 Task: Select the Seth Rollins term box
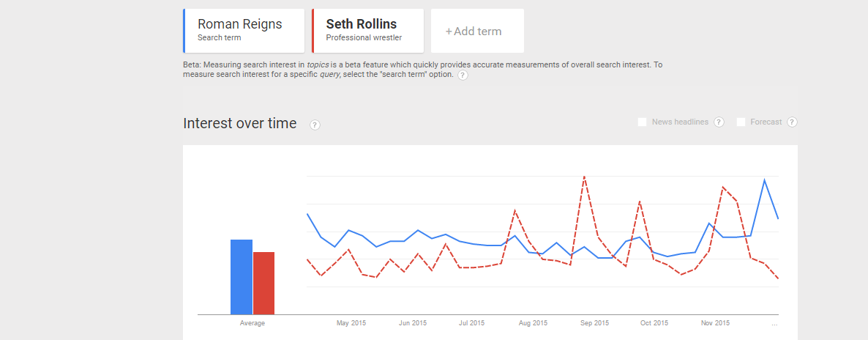click(x=367, y=31)
